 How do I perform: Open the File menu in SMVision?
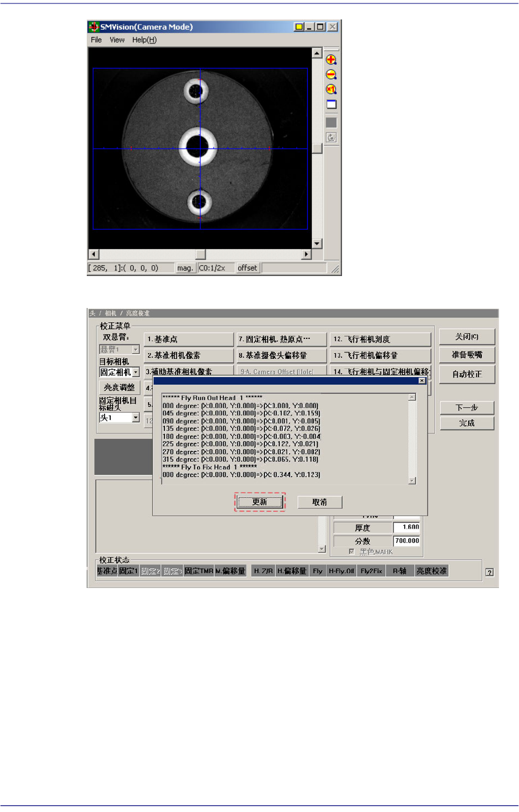pos(96,40)
